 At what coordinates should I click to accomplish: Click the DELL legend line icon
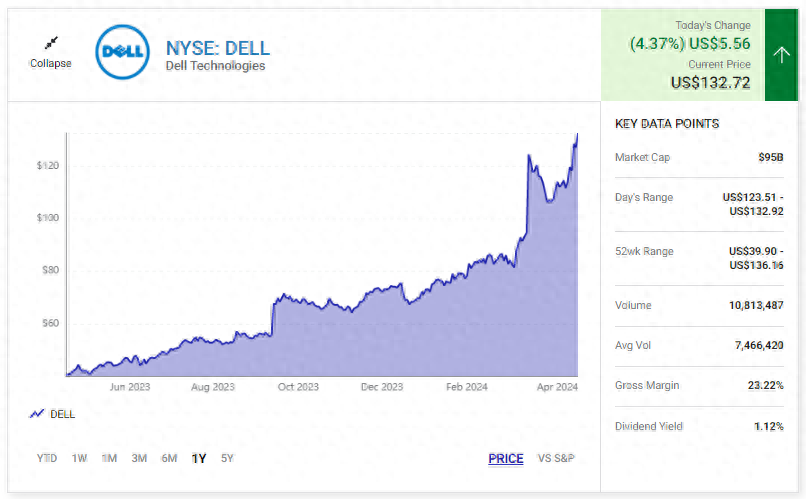pos(37,413)
